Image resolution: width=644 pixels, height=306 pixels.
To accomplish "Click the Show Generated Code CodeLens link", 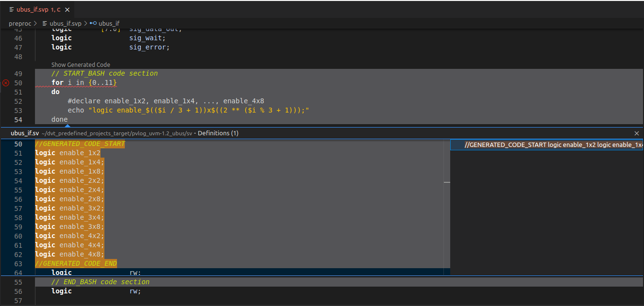I will (x=81, y=64).
